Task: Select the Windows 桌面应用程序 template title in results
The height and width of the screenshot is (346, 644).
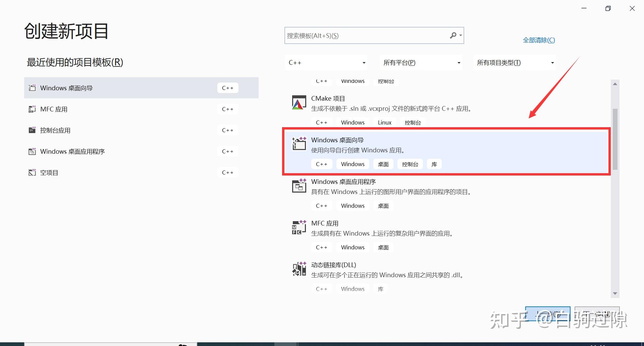Action: point(343,182)
